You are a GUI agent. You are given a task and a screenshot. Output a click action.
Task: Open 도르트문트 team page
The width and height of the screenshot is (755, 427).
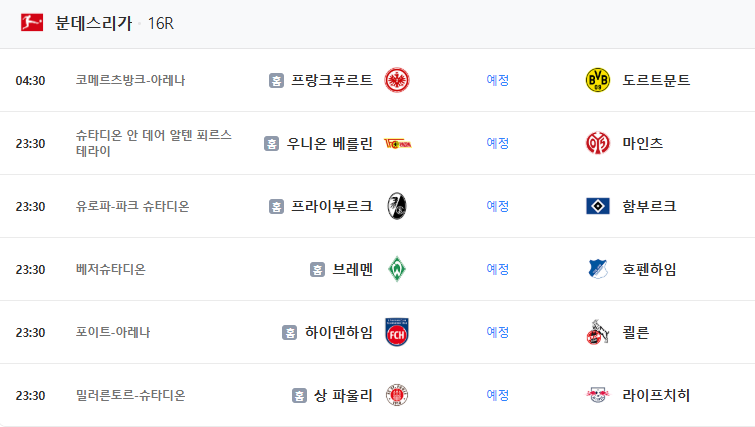[656, 80]
